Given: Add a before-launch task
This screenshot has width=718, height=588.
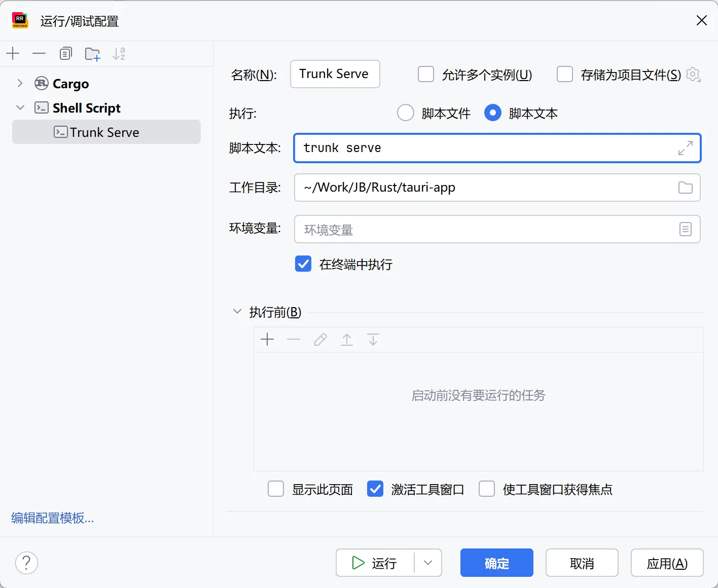Looking at the screenshot, I should [267, 340].
